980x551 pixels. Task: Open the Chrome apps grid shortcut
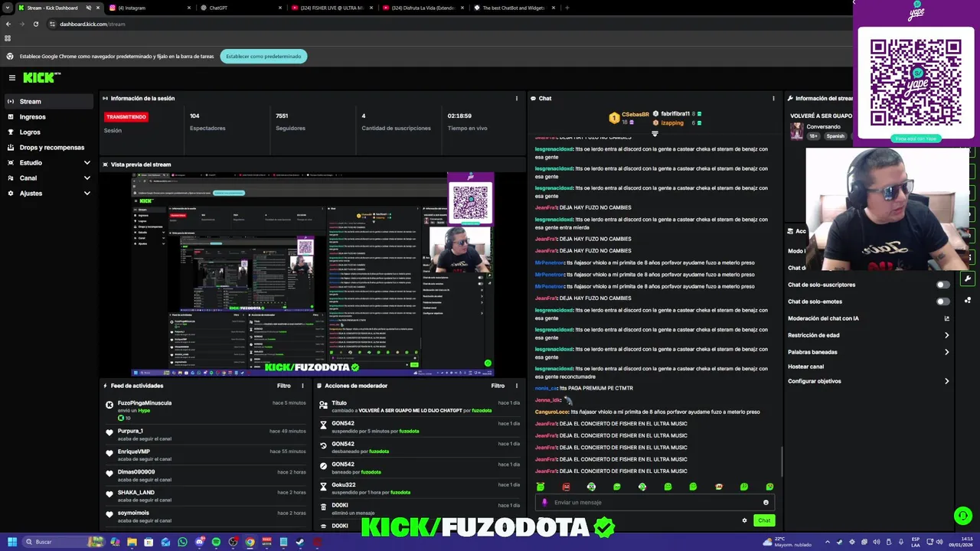[8, 38]
